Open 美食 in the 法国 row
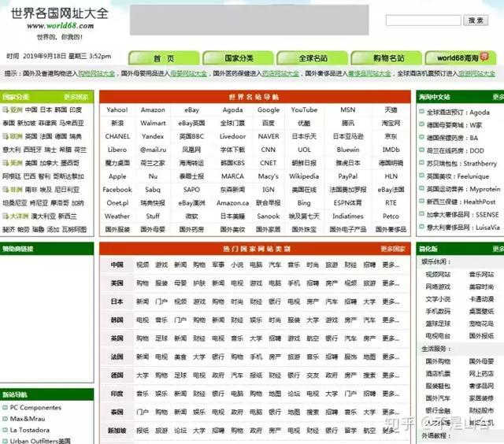Viewport: 504px width, 444px height. click(x=180, y=357)
